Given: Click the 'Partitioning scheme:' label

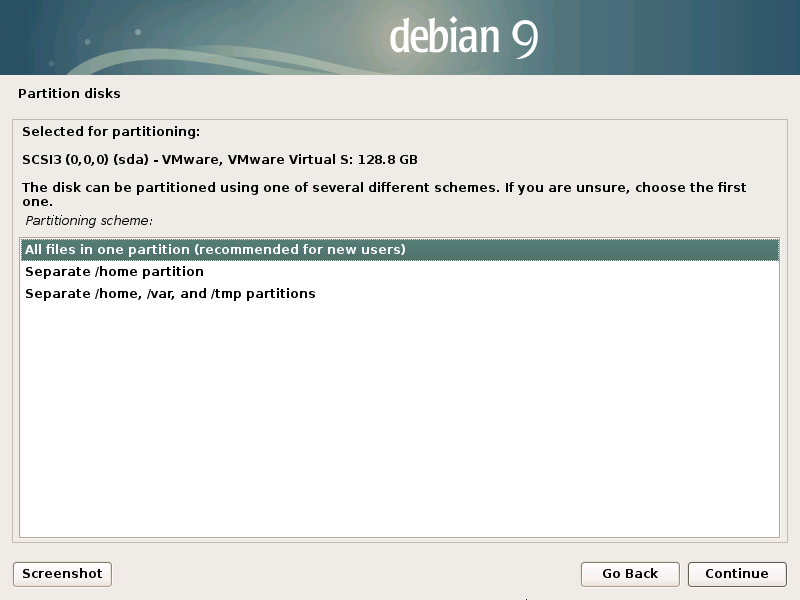Looking at the screenshot, I should pyautogui.click(x=89, y=220).
